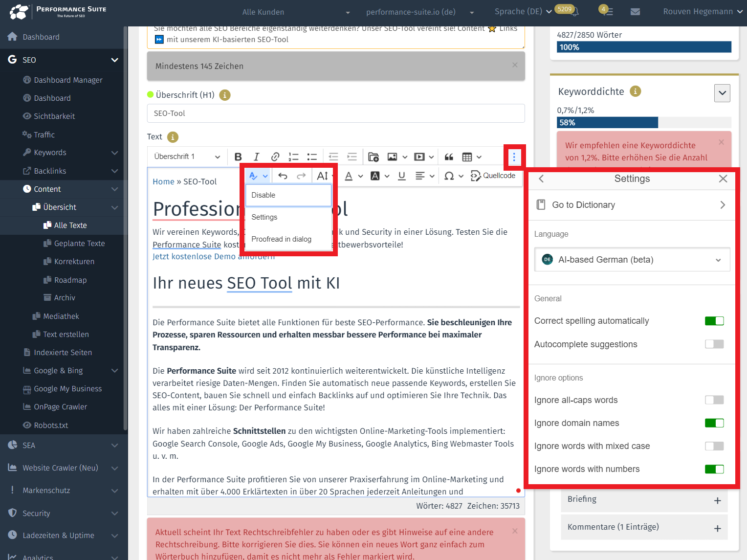This screenshot has height=560, width=747.
Task: Redo the last edit
Action: click(x=301, y=176)
